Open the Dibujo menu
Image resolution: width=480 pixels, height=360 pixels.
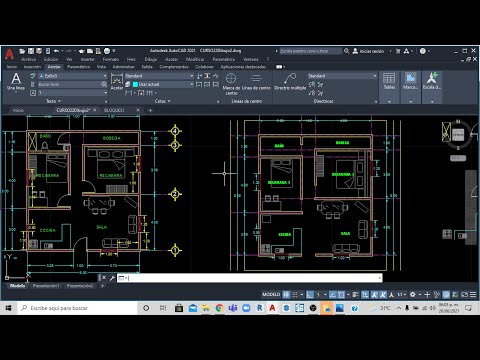(151, 59)
